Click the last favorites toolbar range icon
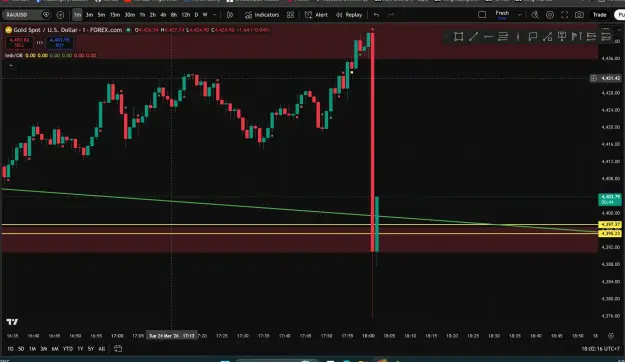This screenshot has height=362, width=625. [x=606, y=37]
